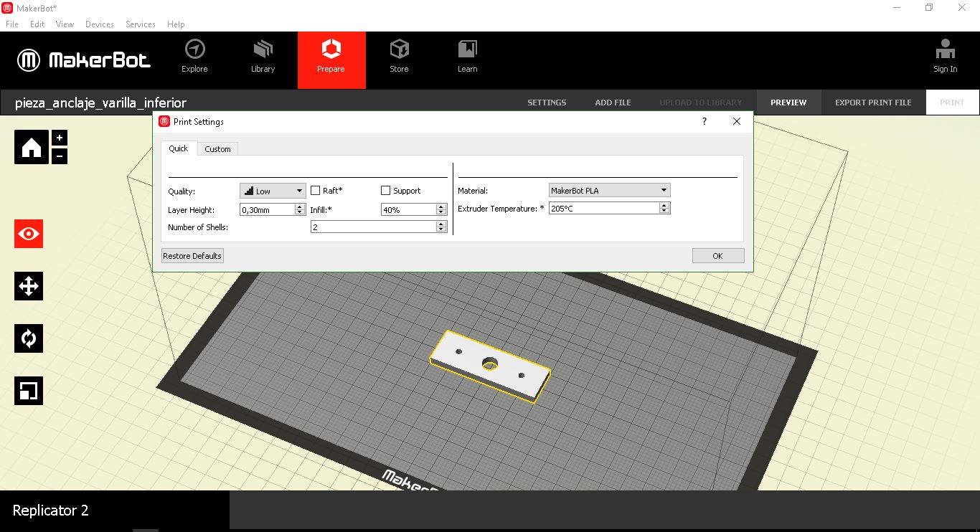Enable the Raft checkbox

315,191
